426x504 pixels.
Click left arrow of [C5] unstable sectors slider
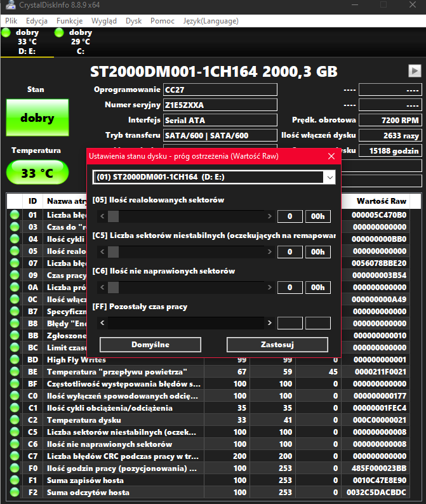click(x=102, y=252)
